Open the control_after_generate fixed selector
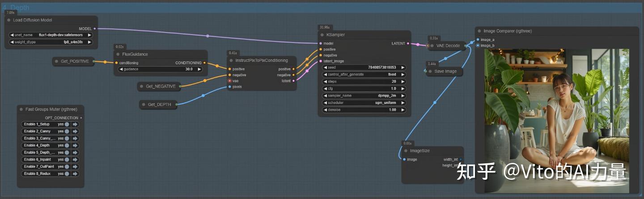The width and height of the screenshot is (644, 199). tap(364, 75)
